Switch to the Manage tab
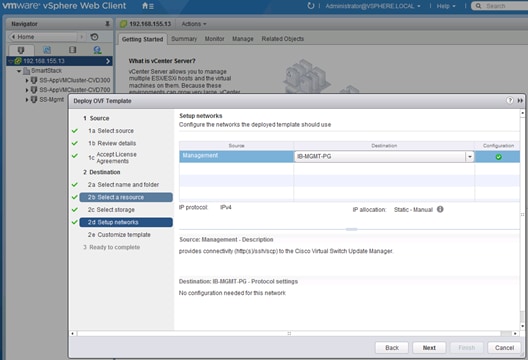Image resolution: width=528 pixels, height=360 pixels. coord(243,39)
